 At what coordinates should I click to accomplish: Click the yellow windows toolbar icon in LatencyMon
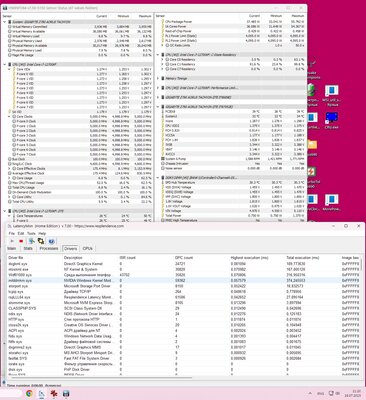click(x=41, y=241)
